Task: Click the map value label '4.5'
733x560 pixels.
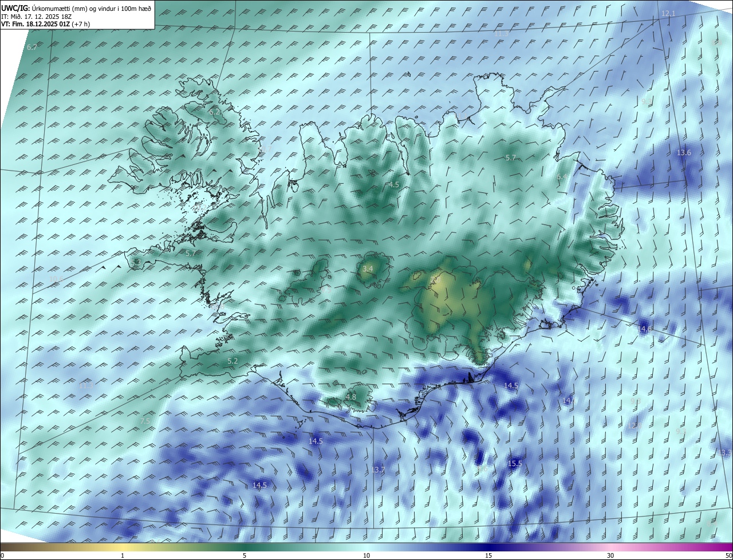Action: pyautogui.click(x=394, y=185)
